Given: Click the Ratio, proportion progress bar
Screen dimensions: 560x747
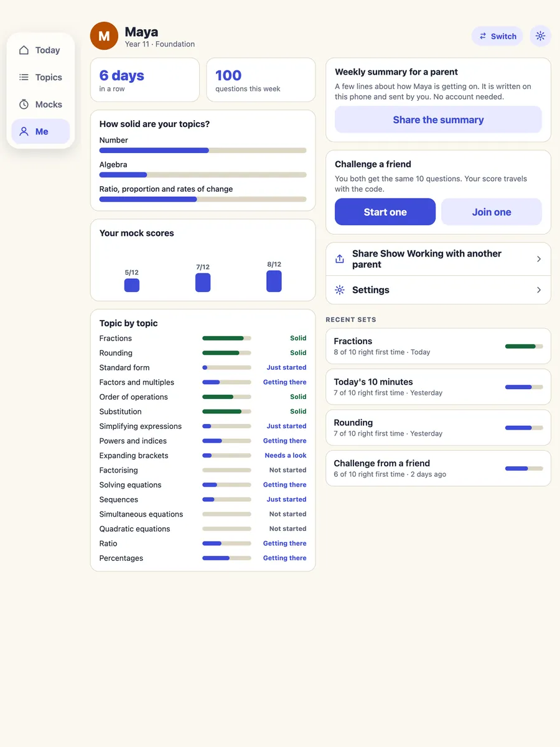Looking at the screenshot, I should (203, 199).
